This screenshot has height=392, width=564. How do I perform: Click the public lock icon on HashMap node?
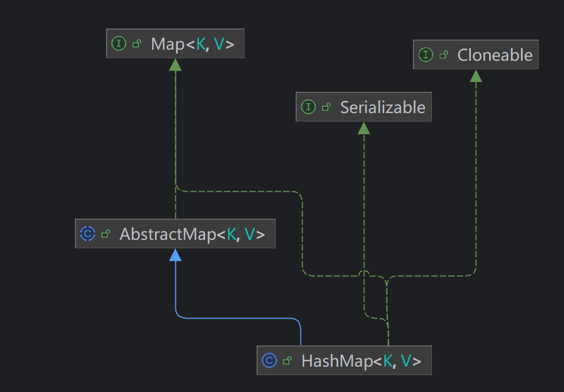[287, 361]
